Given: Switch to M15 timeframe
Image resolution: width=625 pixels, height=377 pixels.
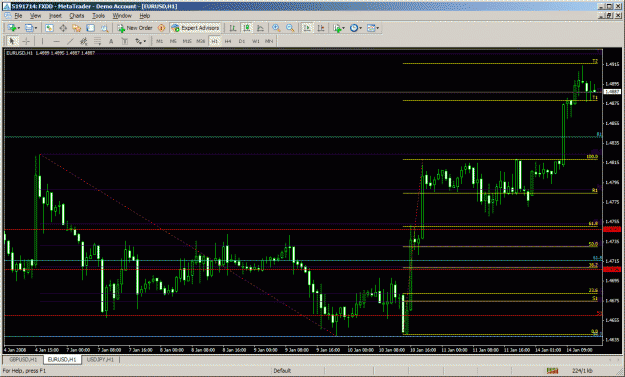Looking at the screenshot, I should [x=187, y=41].
